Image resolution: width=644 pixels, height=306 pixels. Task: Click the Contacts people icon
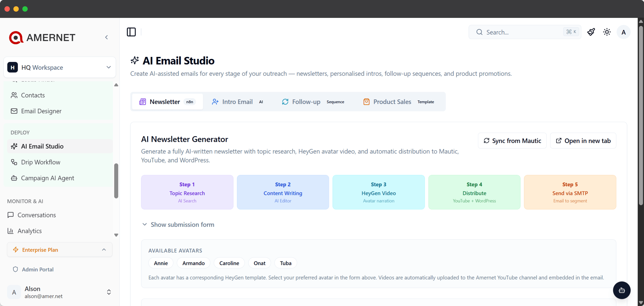point(14,95)
